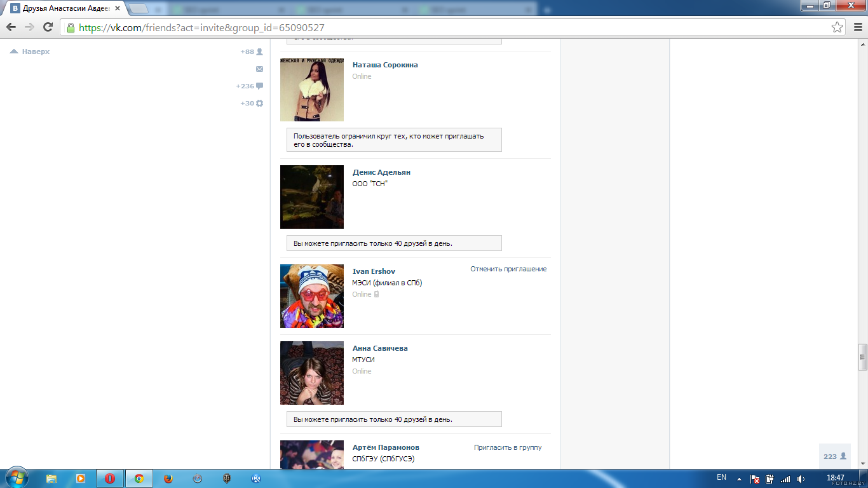The image size is (868, 488).
Task: Jump to top via Наверх link
Action: [x=30, y=51]
